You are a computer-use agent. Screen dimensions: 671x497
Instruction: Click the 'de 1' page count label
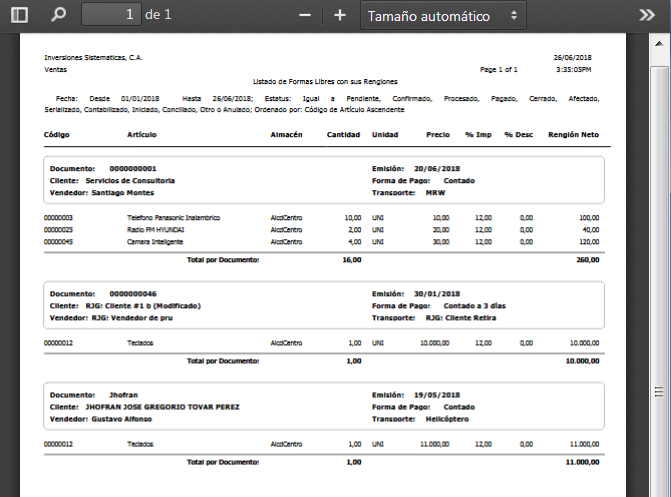click(158, 15)
